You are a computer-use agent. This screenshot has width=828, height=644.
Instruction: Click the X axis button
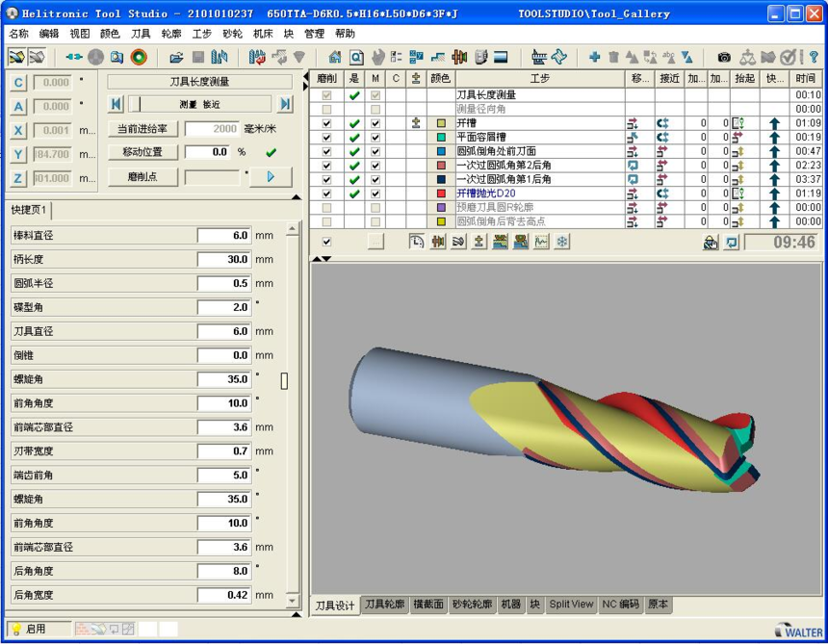tap(18, 130)
